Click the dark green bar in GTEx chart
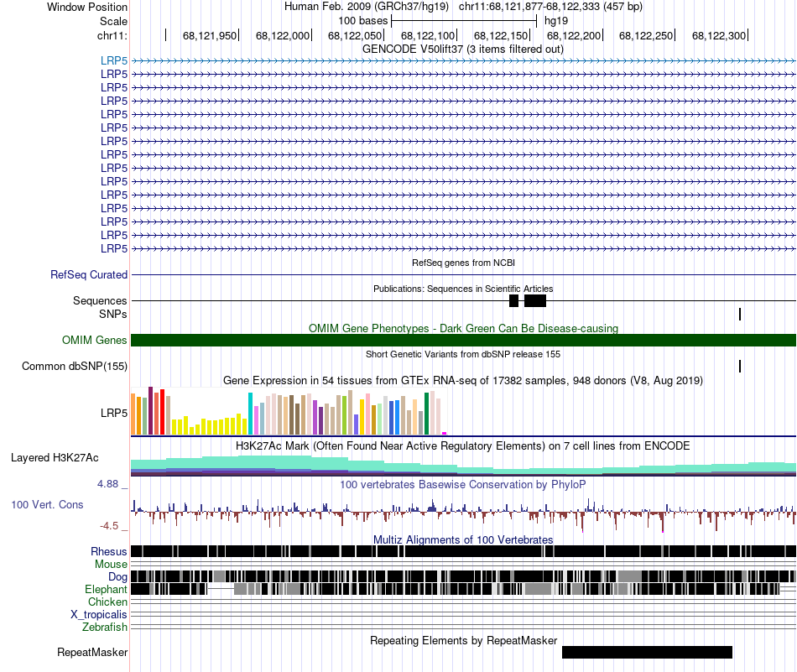Image resolution: width=797 pixels, height=672 pixels. tap(426, 414)
